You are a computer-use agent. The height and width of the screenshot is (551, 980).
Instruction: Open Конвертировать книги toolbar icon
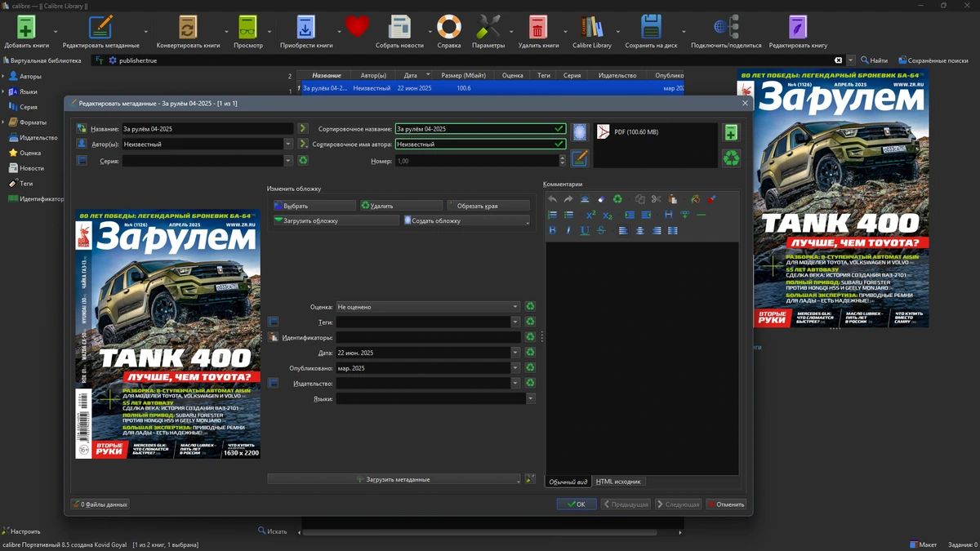pyautogui.click(x=188, y=27)
